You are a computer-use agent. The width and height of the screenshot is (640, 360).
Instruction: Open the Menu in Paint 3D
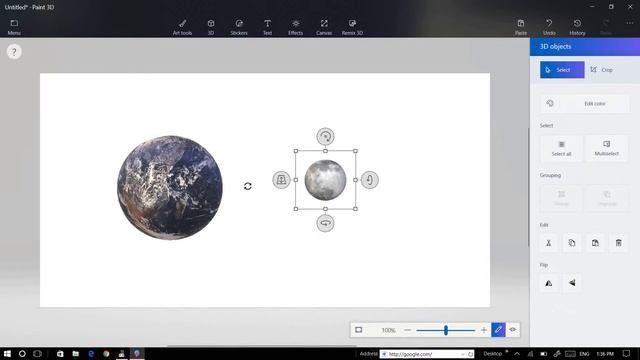(x=14, y=27)
